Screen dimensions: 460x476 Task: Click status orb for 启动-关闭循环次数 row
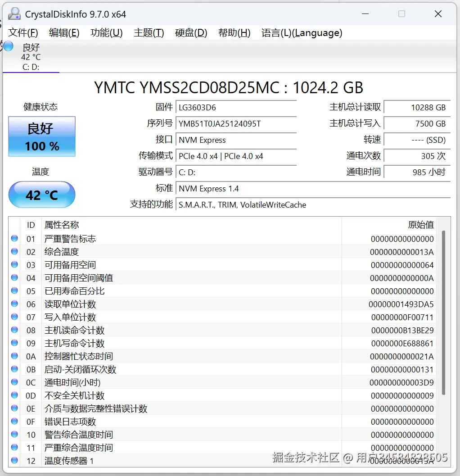pos(14,369)
